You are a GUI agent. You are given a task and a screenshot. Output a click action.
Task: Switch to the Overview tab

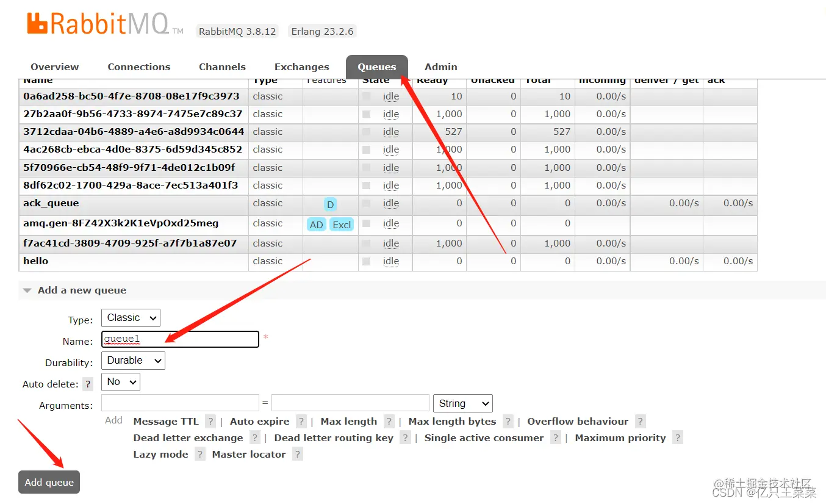tap(55, 67)
